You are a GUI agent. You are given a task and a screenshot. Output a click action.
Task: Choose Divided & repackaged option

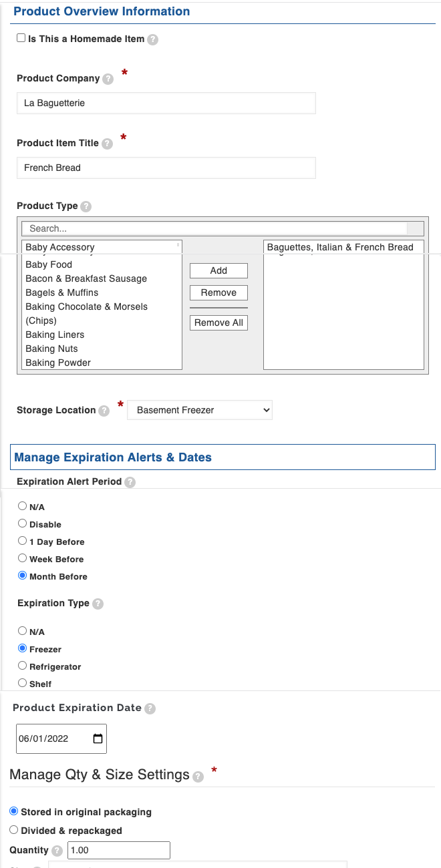[x=14, y=830]
